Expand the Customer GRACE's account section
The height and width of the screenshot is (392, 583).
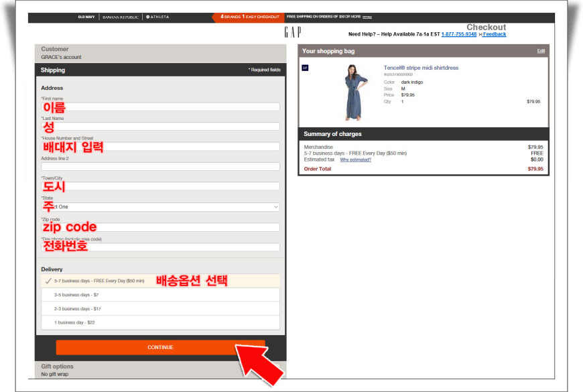pyautogui.click(x=160, y=53)
